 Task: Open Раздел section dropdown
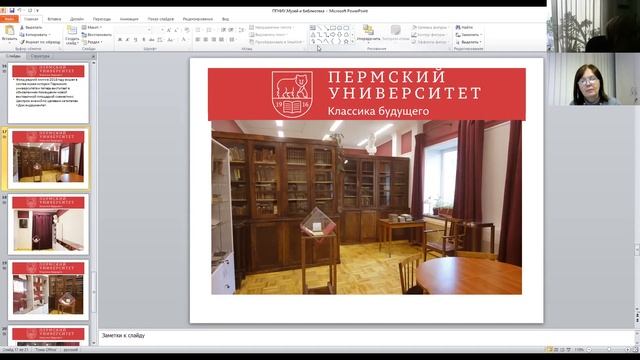click(x=92, y=42)
